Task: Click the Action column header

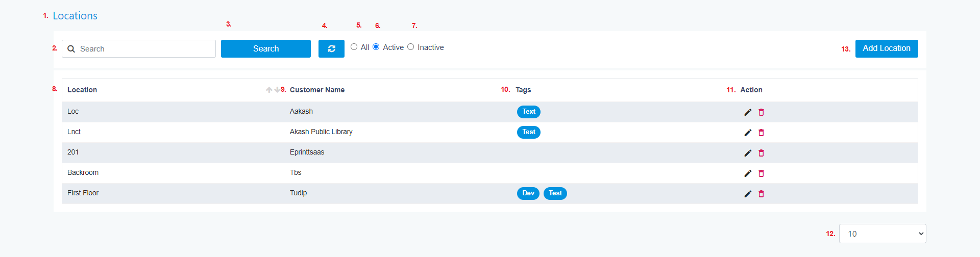Action: tap(751, 90)
